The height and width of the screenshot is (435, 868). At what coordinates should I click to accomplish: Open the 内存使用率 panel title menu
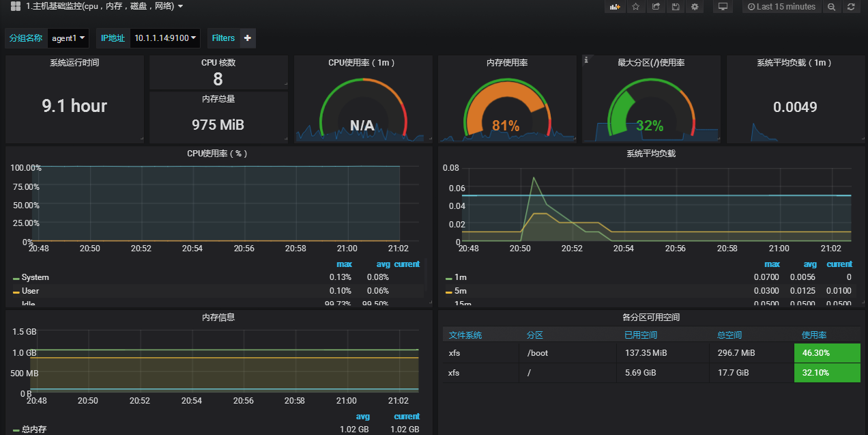507,63
